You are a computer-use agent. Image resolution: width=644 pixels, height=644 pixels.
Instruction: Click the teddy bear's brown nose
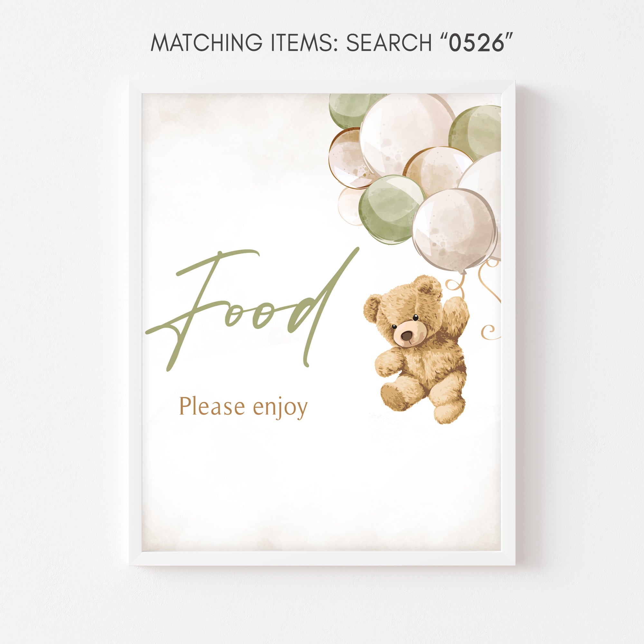point(406,336)
